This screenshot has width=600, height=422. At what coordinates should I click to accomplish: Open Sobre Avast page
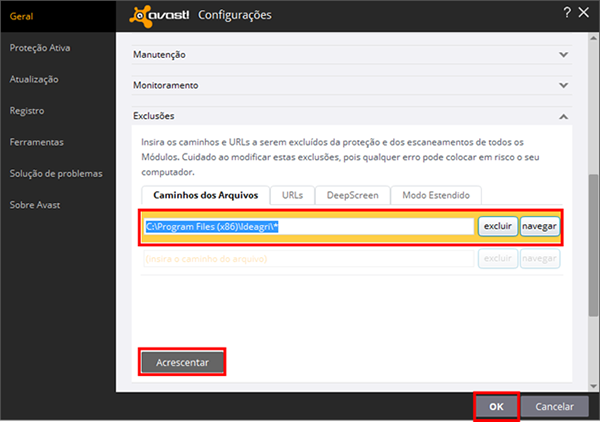point(35,205)
